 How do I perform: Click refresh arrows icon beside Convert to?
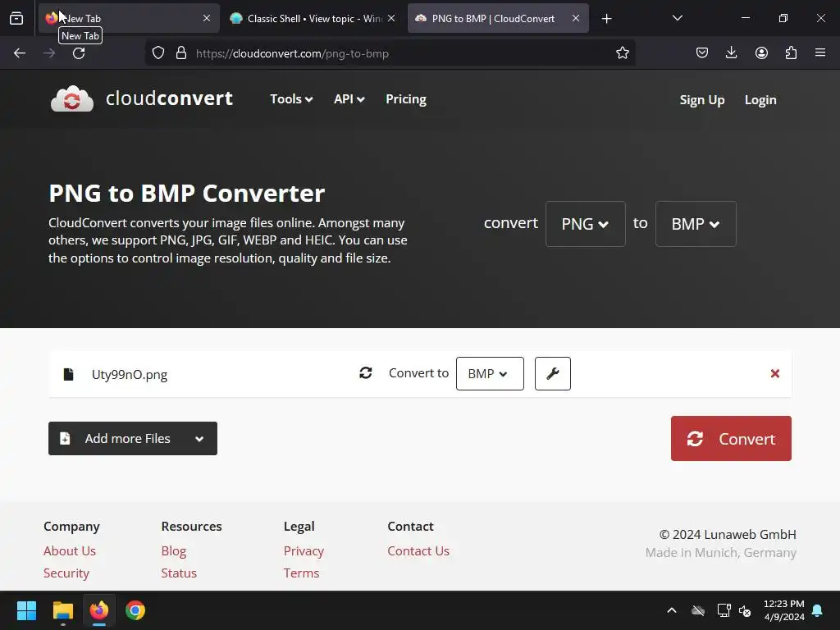pyautogui.click(x=365, y=373)
